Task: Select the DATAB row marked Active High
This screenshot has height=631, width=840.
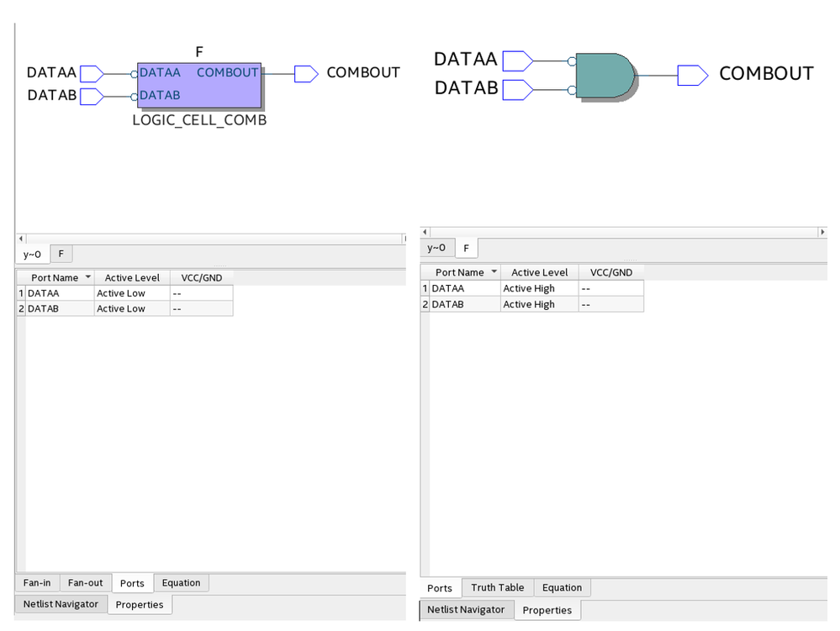Action: (x=464, y=304)
